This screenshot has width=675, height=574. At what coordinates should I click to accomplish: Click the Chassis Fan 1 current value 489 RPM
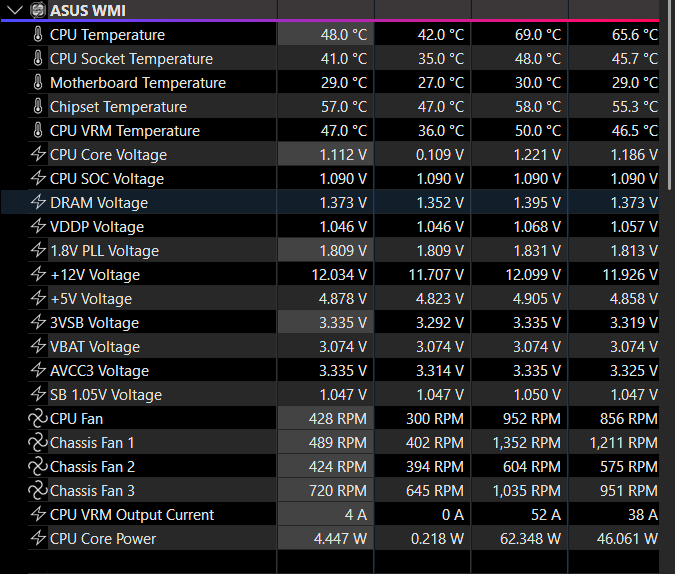click(338, 443)
